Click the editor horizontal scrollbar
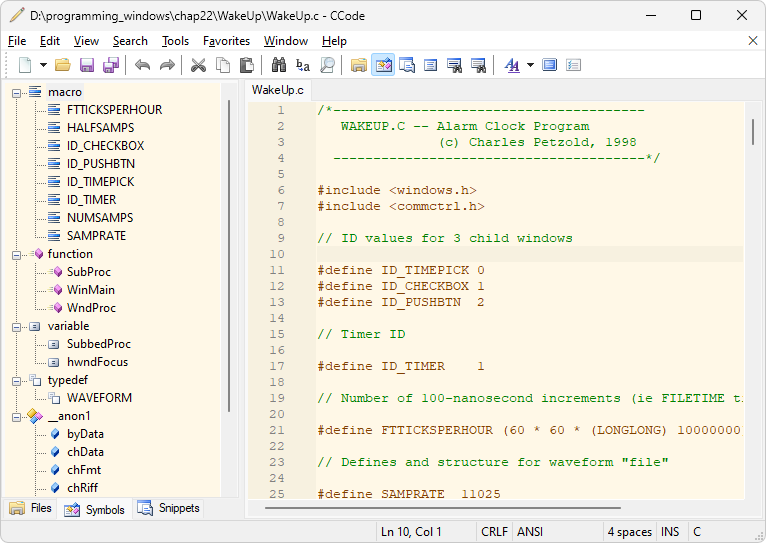The height and width of the screenshot is (543, 766). click(x=443, y=508)
